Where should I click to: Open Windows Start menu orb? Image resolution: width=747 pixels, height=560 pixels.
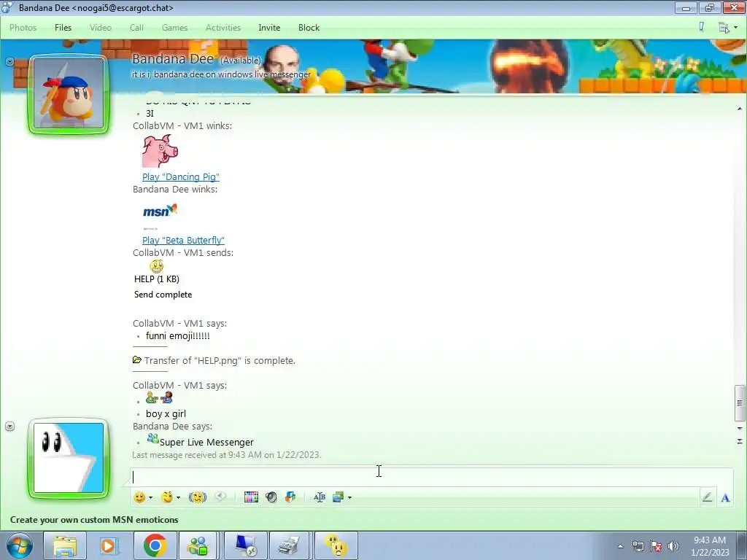[20, 545]
